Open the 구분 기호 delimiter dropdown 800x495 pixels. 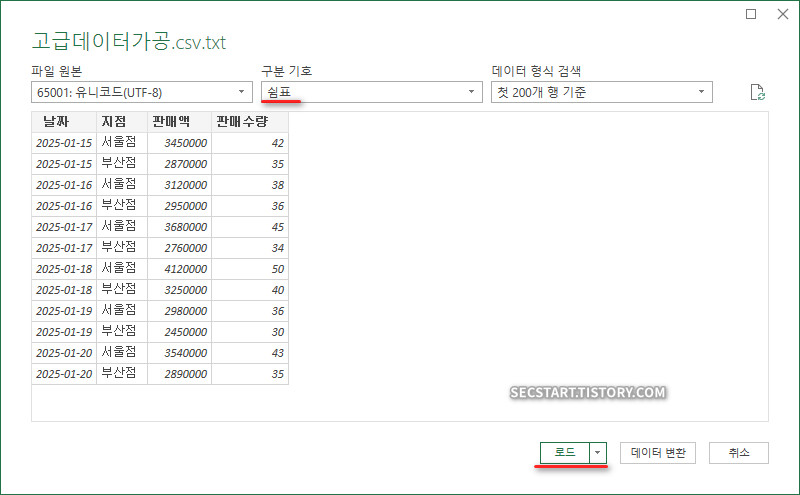pos(372,92)
